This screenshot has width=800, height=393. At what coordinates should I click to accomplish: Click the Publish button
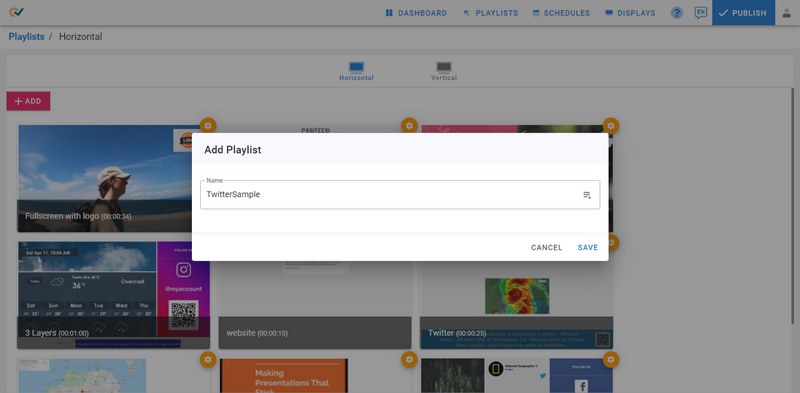[x=743, y=13]
